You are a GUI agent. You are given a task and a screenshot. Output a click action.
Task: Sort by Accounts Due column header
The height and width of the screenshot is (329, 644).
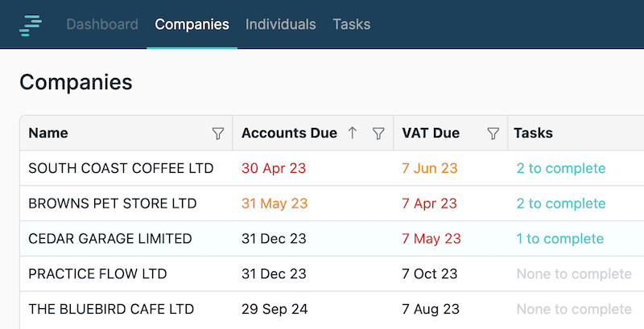289,133
